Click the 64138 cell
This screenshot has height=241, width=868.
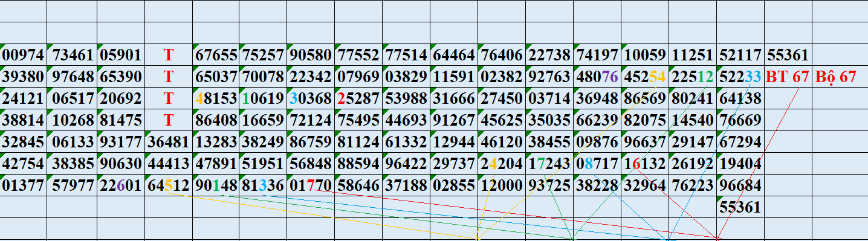[x=740, y=98]
